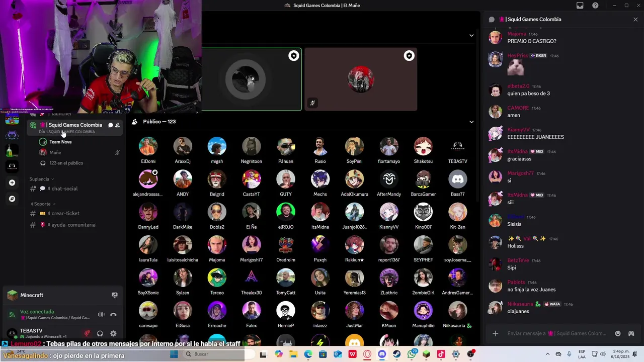Viewport: 644px width, 362px height.
Task: Click Pablots username in chat
Action: tap(516, 282)
